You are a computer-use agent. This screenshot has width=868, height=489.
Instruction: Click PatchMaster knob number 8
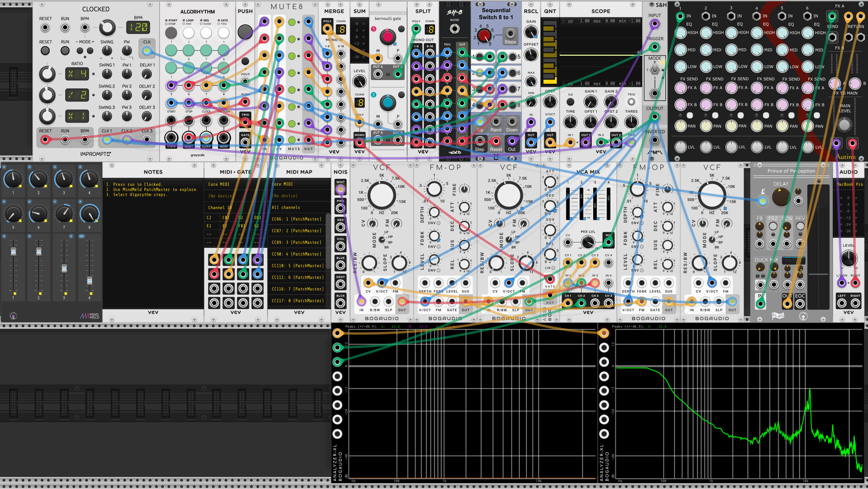[89, 214]
